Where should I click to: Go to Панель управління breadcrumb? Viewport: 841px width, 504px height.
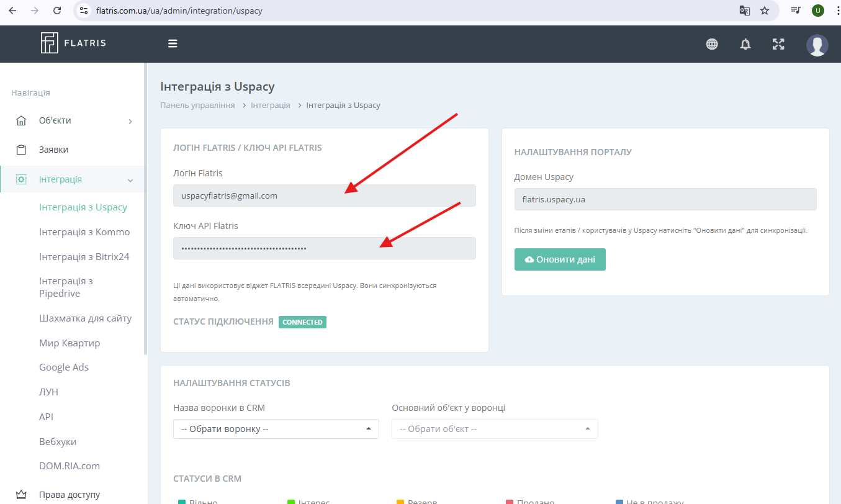pos(197,105)
